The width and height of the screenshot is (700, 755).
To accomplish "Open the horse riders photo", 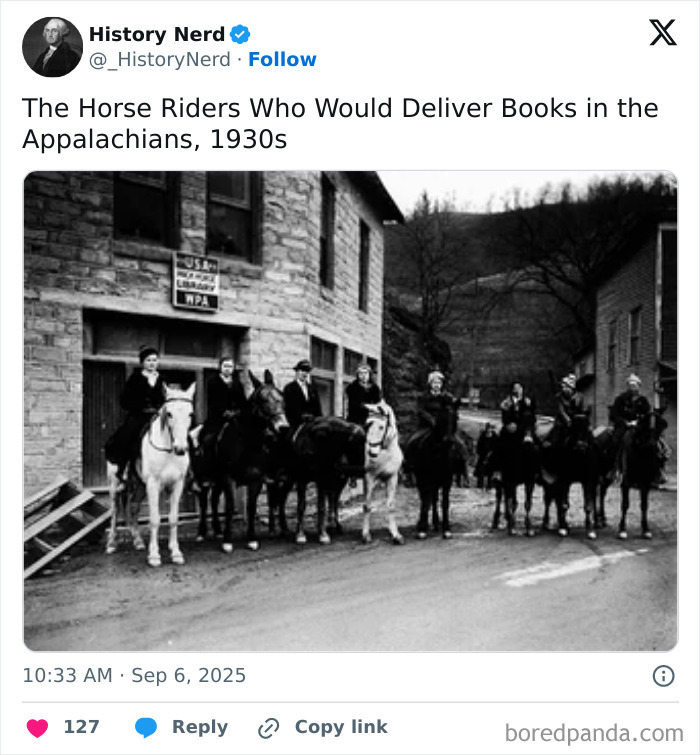I will 350,411.
